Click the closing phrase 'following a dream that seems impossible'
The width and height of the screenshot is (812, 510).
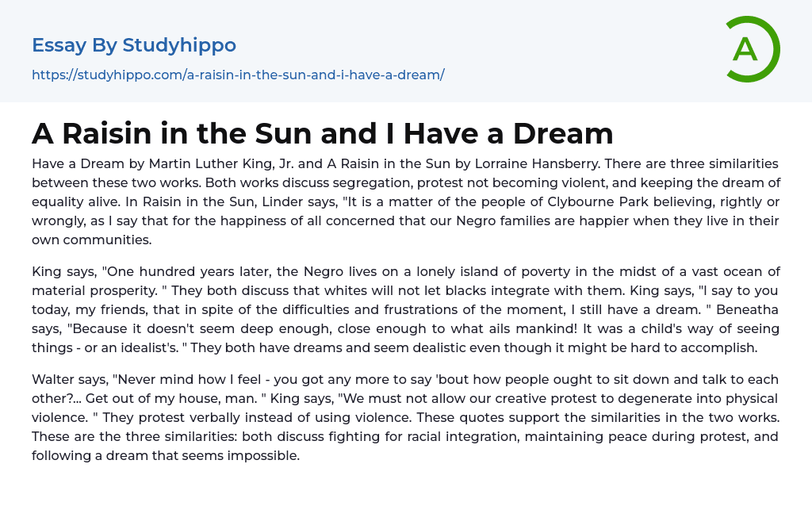coord(166,455)
